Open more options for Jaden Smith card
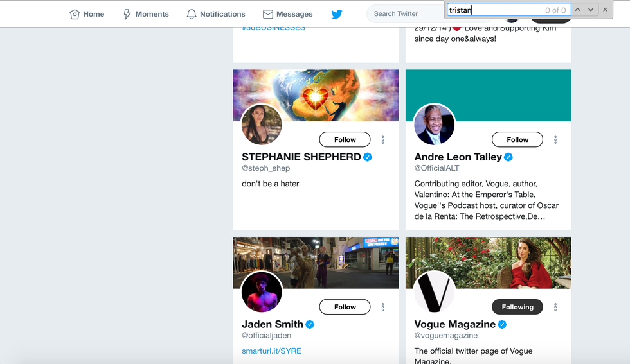Image resolution: width=630 pixels, height=364 pixels. point(383,307)
